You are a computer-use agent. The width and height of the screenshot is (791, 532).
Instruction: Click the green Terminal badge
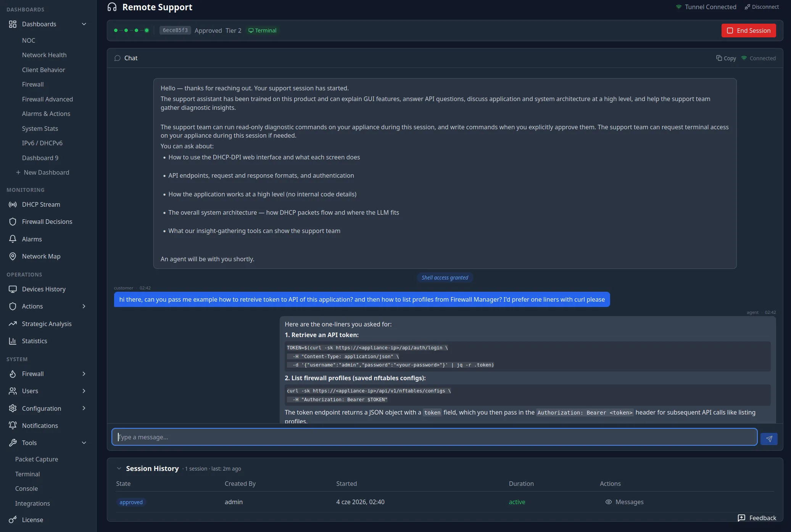(x=263, y=31)
